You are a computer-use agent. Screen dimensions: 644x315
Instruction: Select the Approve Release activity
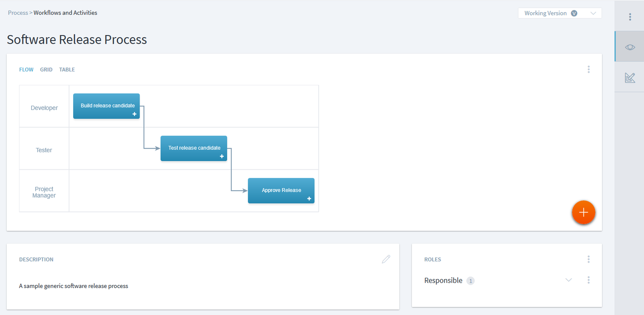[281, 191]
